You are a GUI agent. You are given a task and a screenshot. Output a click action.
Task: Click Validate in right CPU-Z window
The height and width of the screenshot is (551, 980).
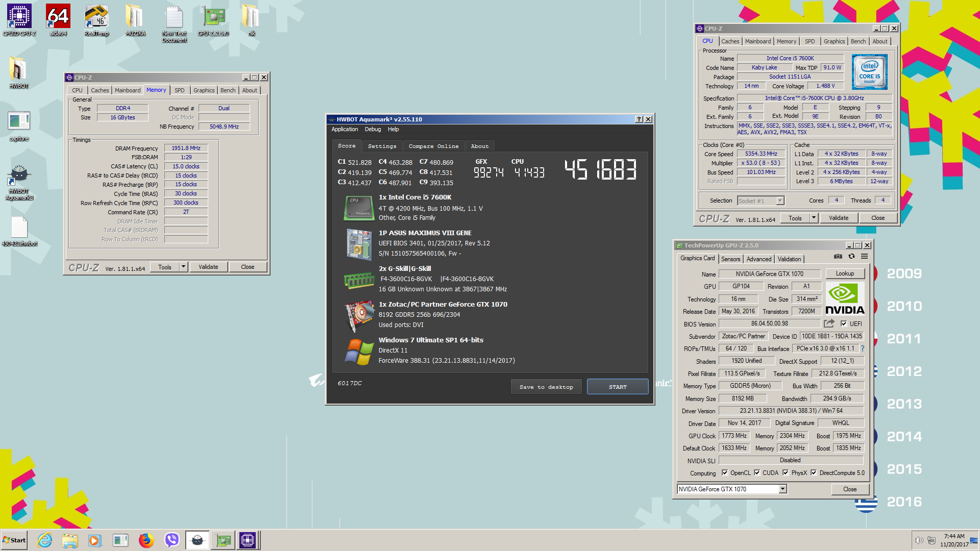click(839, 218)
